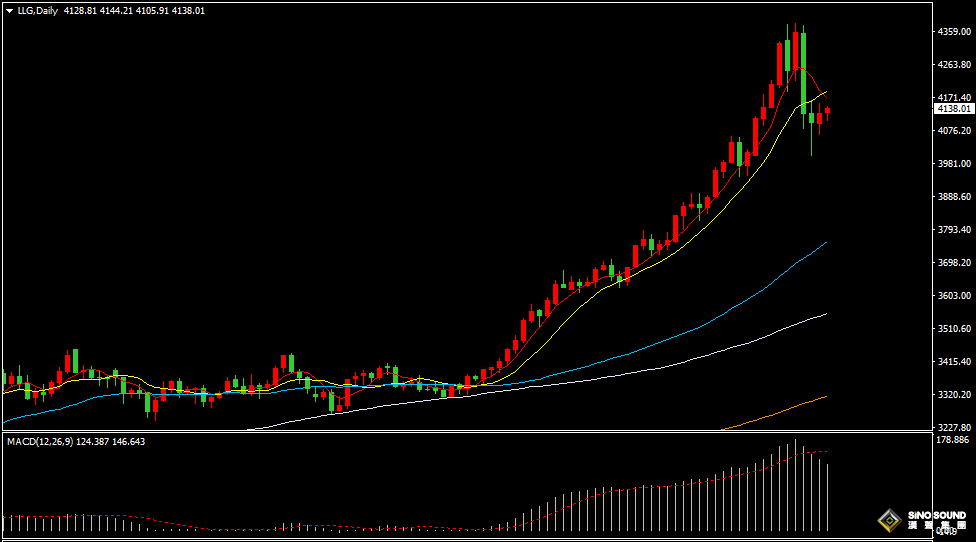Screen dimensions: 976x542
Task: Click the last red candle at chart's right edge
Action: click(x=827, y=112)
